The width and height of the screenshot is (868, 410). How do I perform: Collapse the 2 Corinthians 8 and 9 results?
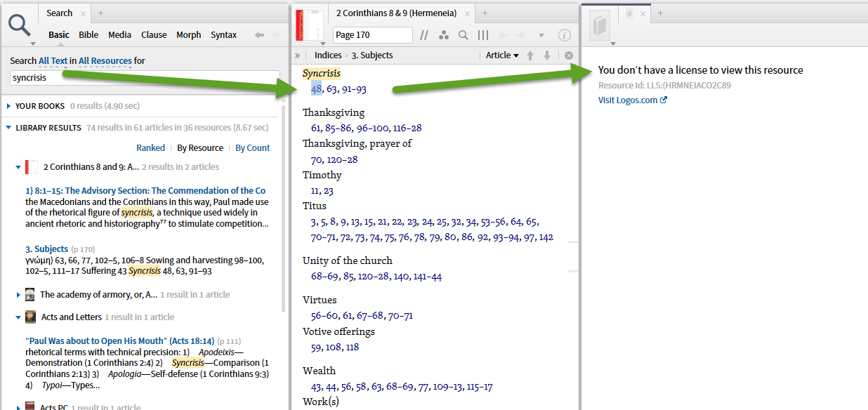[17, 166]
